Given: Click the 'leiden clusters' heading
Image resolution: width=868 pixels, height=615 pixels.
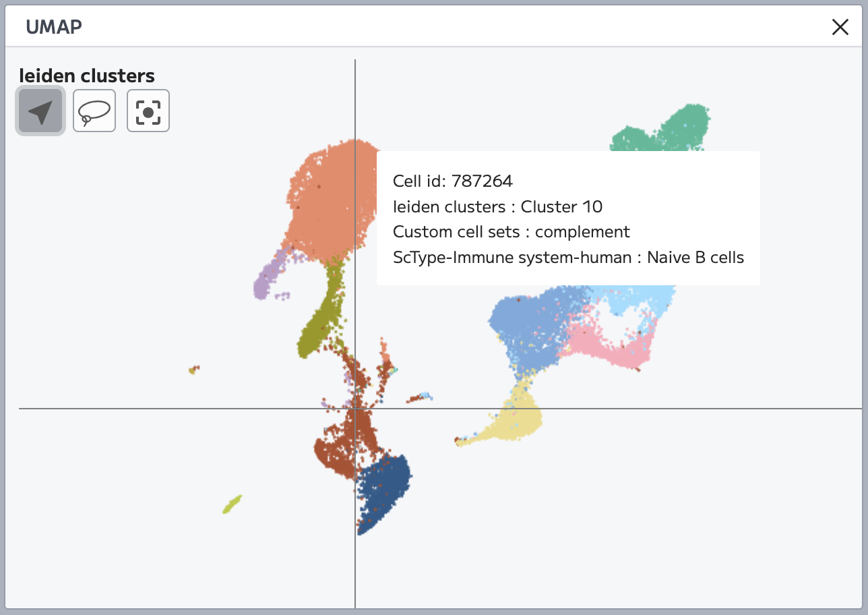Looking at the screenshot, I should pyautogui.click(x=87, y=76).
